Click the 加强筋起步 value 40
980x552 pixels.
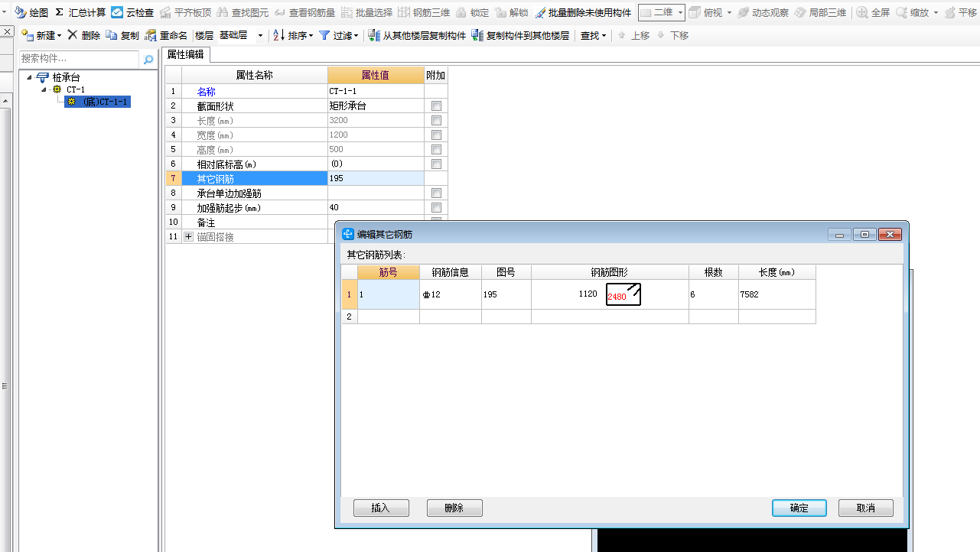(x=376, y=208)
